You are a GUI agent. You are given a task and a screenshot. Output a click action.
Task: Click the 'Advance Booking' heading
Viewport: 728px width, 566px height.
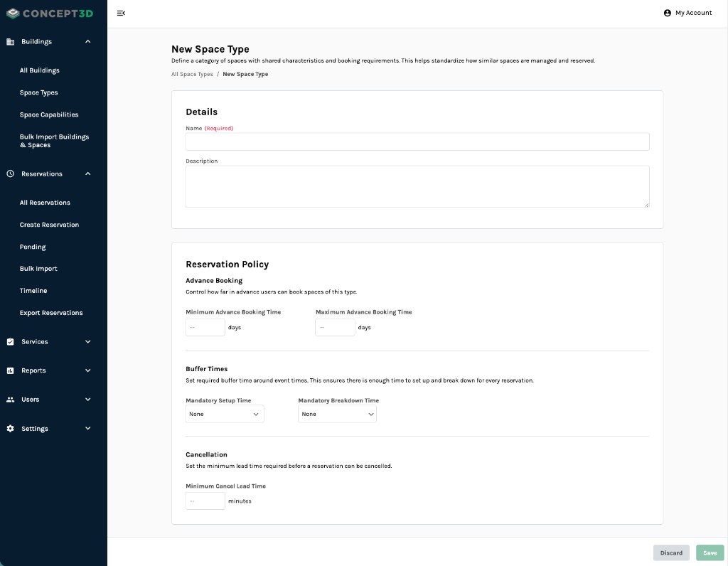214,281
